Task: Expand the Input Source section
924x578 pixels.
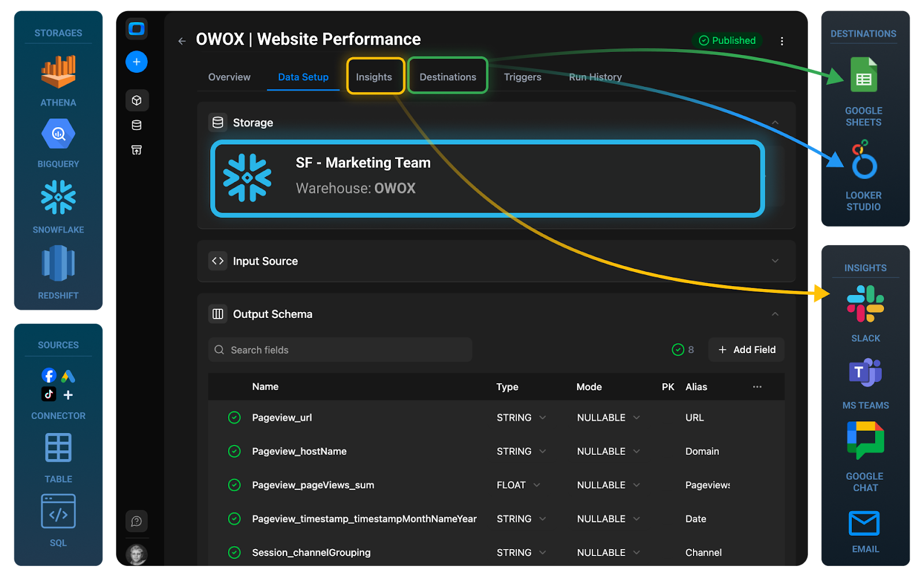Action: click(775, 261)
